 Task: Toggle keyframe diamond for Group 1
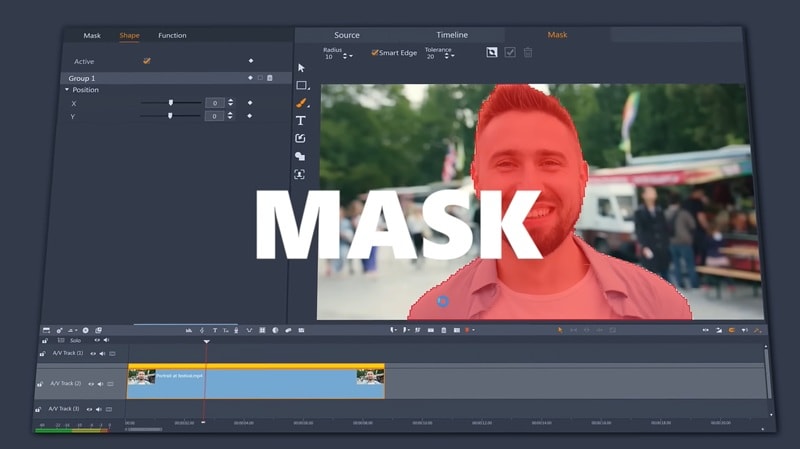click(x=250, y=78)
